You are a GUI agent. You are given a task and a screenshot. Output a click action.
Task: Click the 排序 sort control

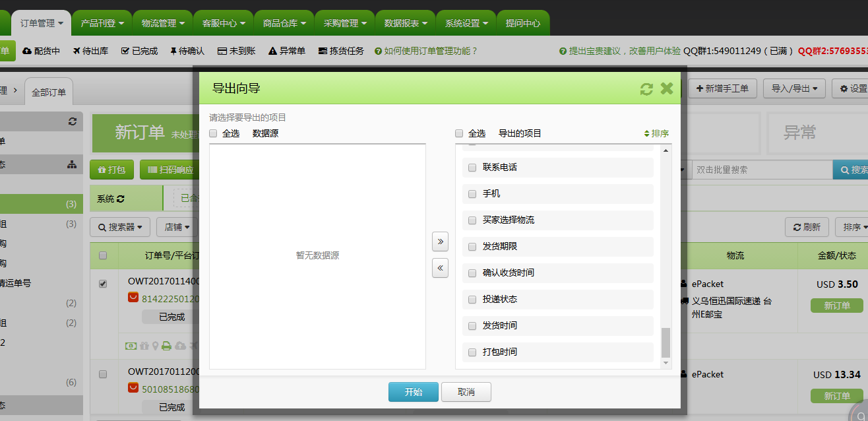click(656, 133)
